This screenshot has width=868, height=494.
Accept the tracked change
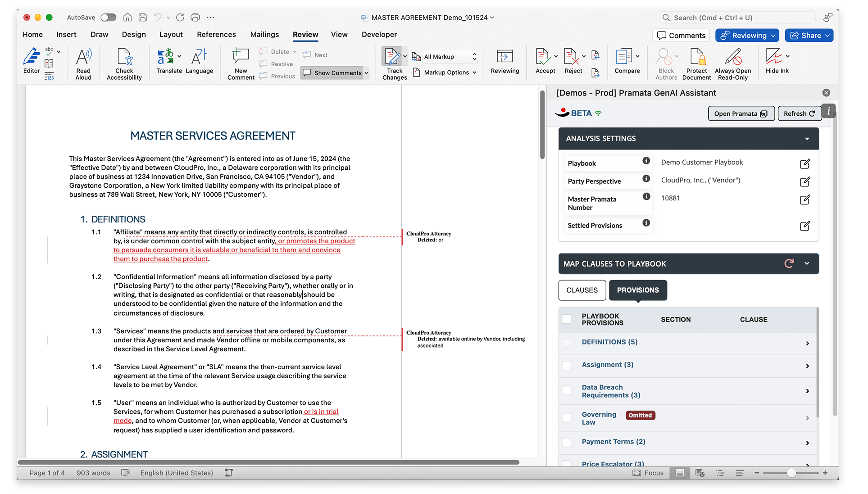tap(542, 57)
